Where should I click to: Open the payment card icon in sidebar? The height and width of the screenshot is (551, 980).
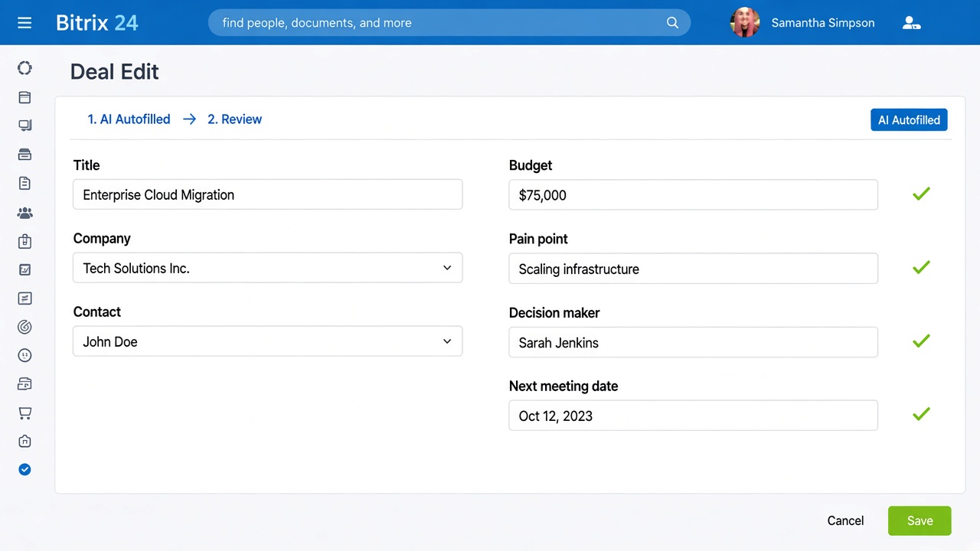24,384
